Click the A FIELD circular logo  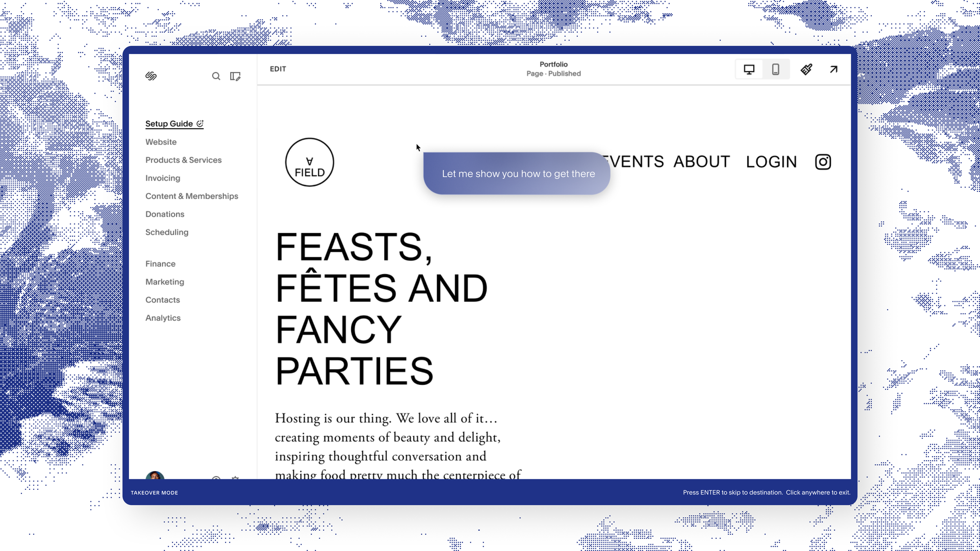(309, 162)
